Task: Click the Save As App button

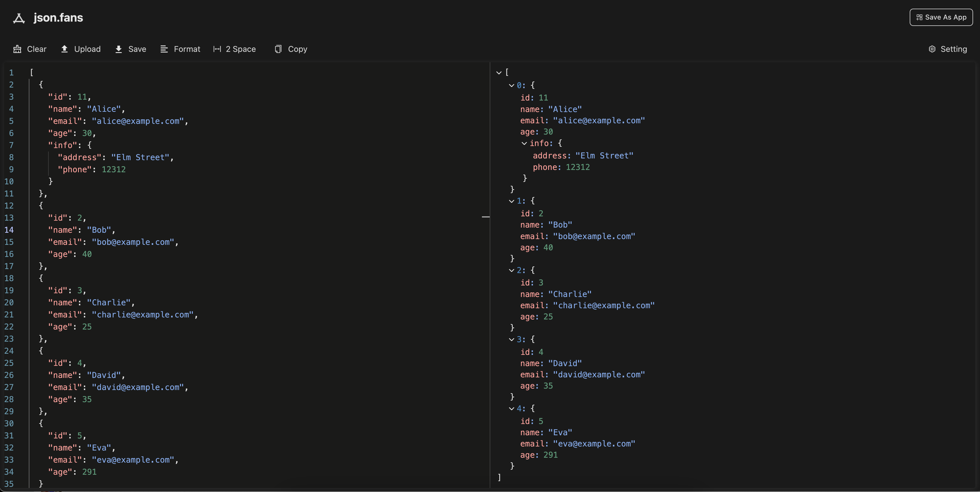Action: click(941, 17)
